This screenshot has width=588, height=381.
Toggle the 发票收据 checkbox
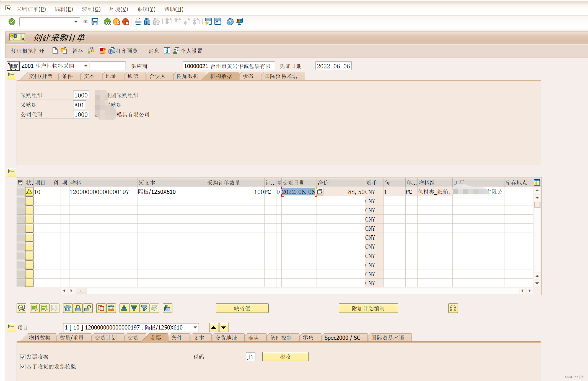[23, 357]
